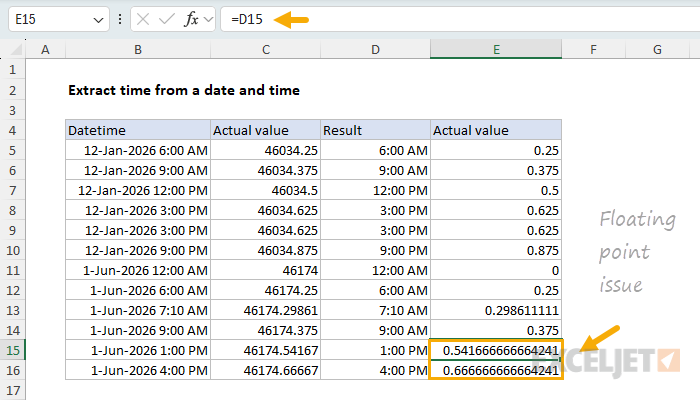Click 'Actual value' header in column C

coord(266,130)
